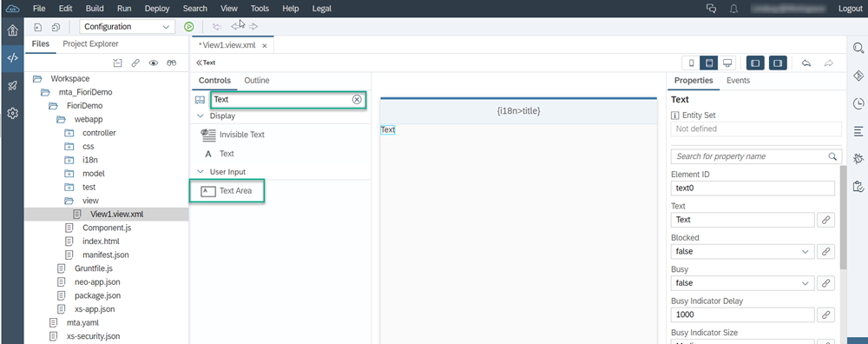Switch canvas to phone device view
Image resolution: width=868 pixels, height=344 pixels.
click(691, 63)
